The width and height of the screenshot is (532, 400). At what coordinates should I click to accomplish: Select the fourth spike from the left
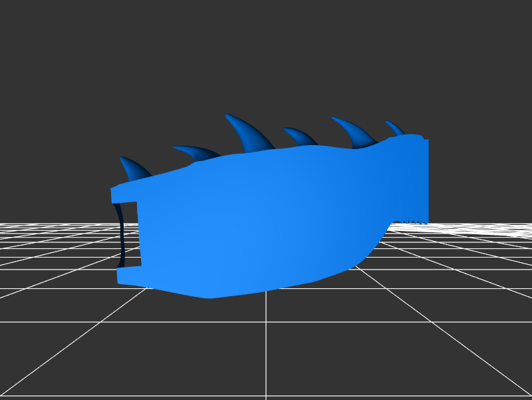[301, 136]
